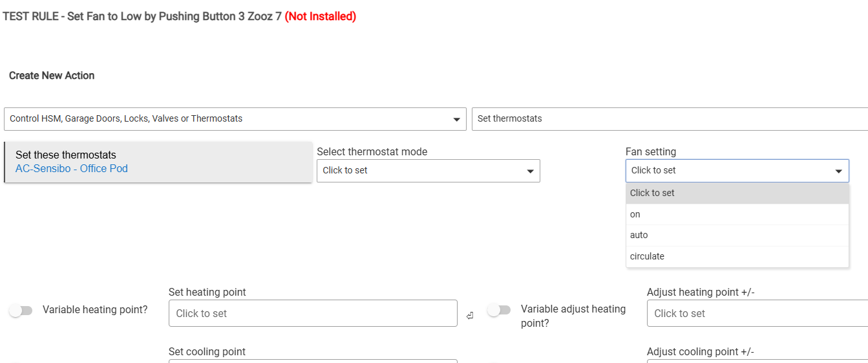Click the Create New Action heading
This screenshot has width=868, height=363.
click(x=52, y=76)
